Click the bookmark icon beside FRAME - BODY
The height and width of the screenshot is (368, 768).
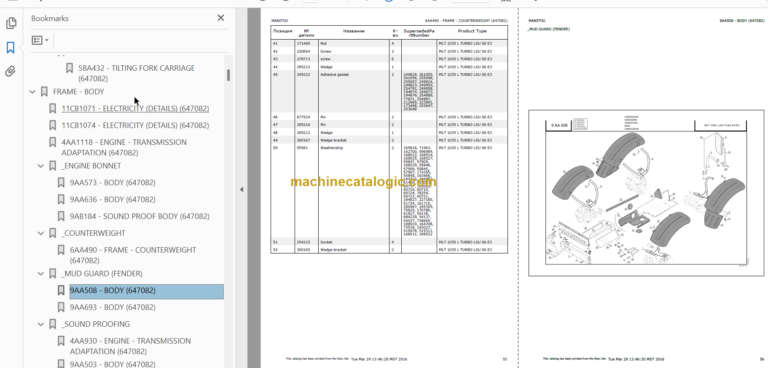click(44, 92)
